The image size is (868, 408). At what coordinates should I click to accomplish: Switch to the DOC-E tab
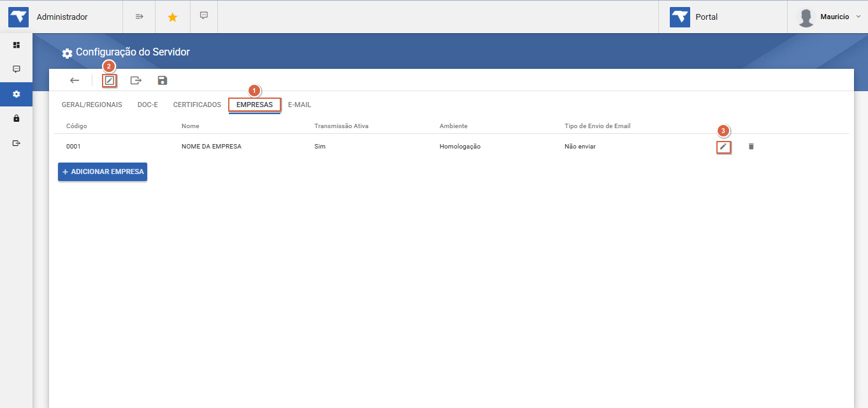[148, 105]
